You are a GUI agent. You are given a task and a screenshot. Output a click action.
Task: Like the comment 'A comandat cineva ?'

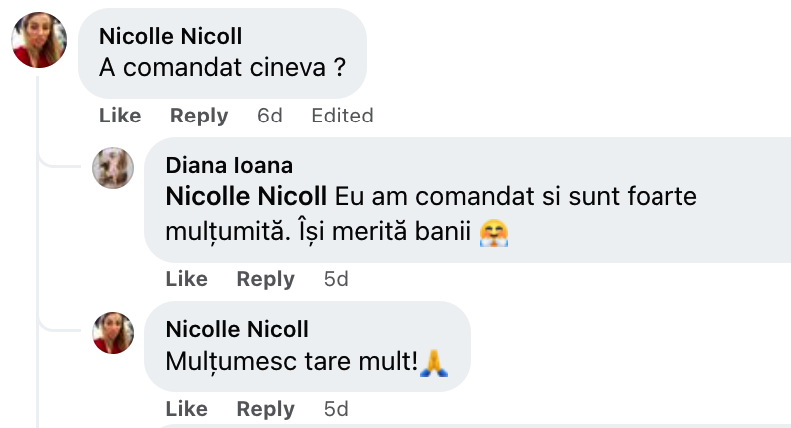[120, 116]
